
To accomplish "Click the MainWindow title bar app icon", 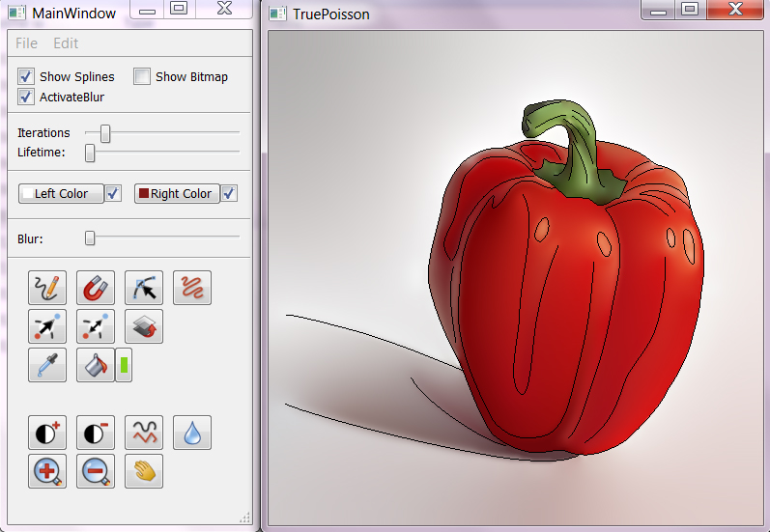I will click(x=17, y=13).
